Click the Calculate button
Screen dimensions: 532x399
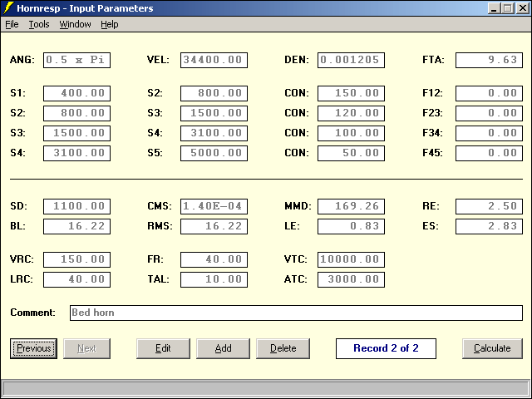492,348
